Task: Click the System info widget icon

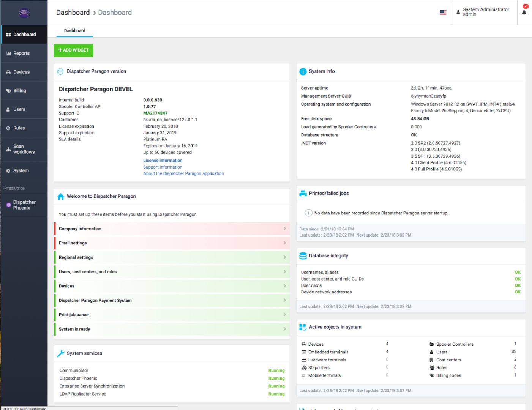Action: click(x=303, y=71)
